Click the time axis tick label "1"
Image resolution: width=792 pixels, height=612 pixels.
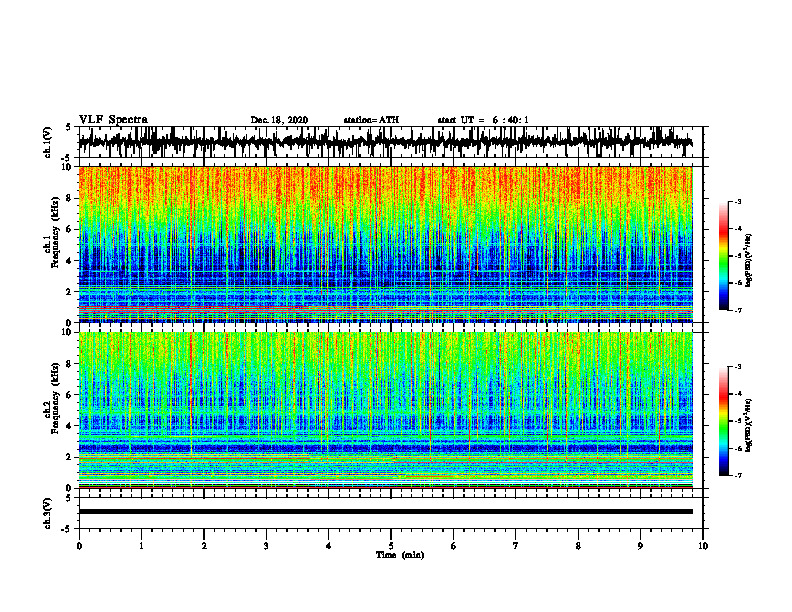click(x=141, y=546)
